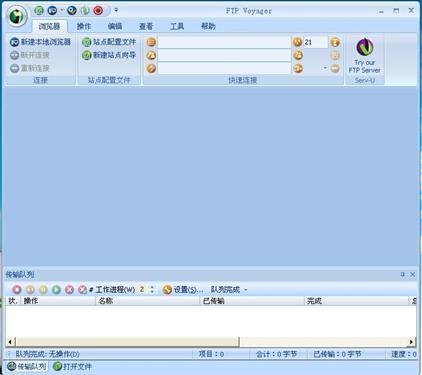
Task: Sort by the 完成 column header
Action: 357,301
